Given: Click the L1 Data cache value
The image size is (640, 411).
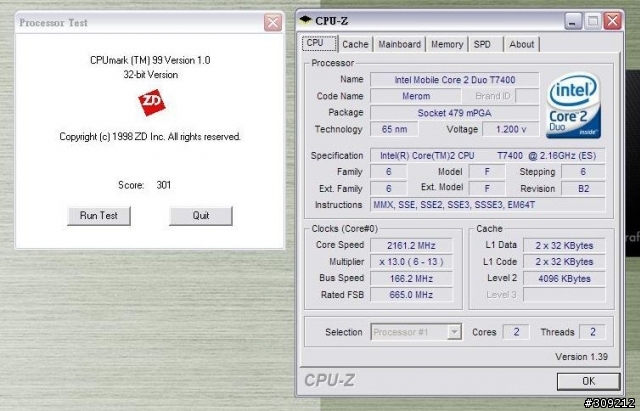Looking at the screenshot, I should [x=564, y=245].
